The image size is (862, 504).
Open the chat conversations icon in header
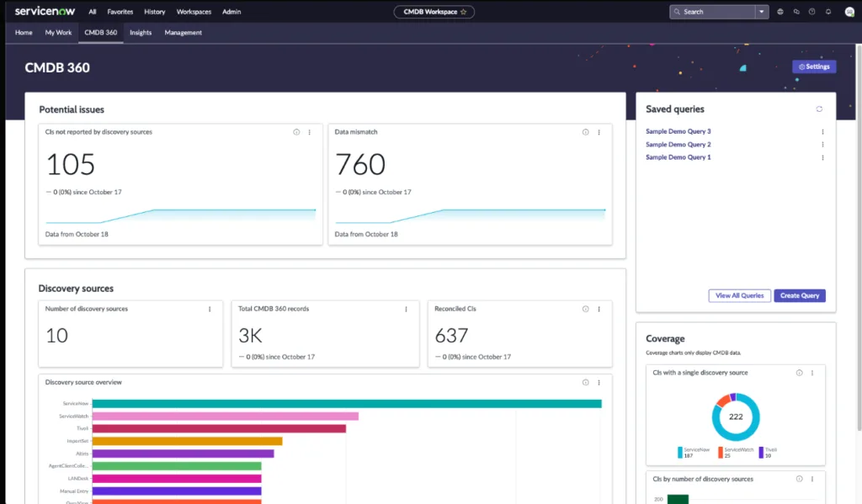pyautogui.click(x=796, y=12)
